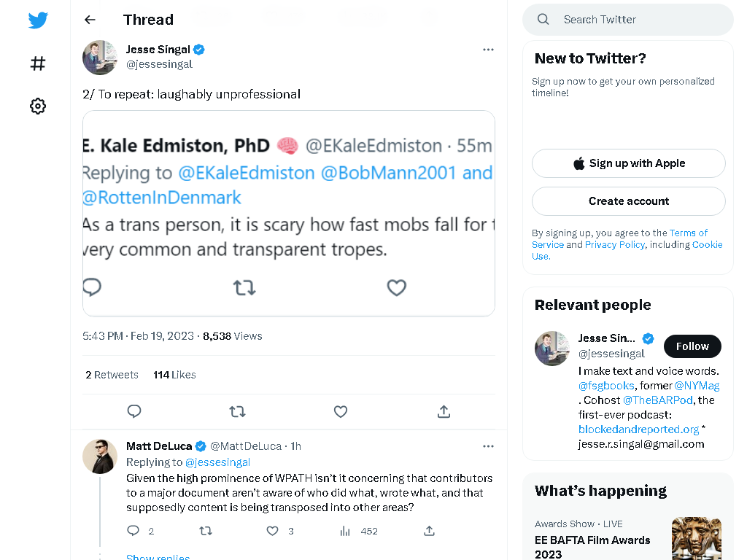Retweet Jesse Singal's main tweet
The width and height of the screenshot is (747, 560).
pyautogui.click(x=237, y=411)
